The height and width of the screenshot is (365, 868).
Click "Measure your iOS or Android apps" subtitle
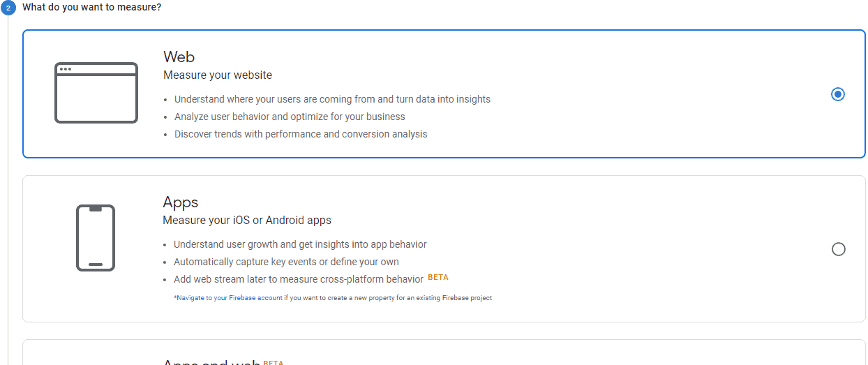click(247, 221)
